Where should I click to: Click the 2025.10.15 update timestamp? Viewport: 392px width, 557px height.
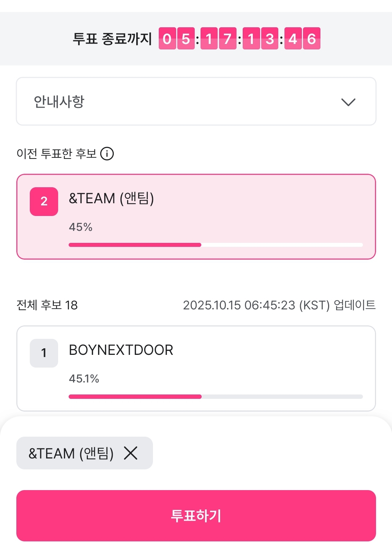click(279, 305)
